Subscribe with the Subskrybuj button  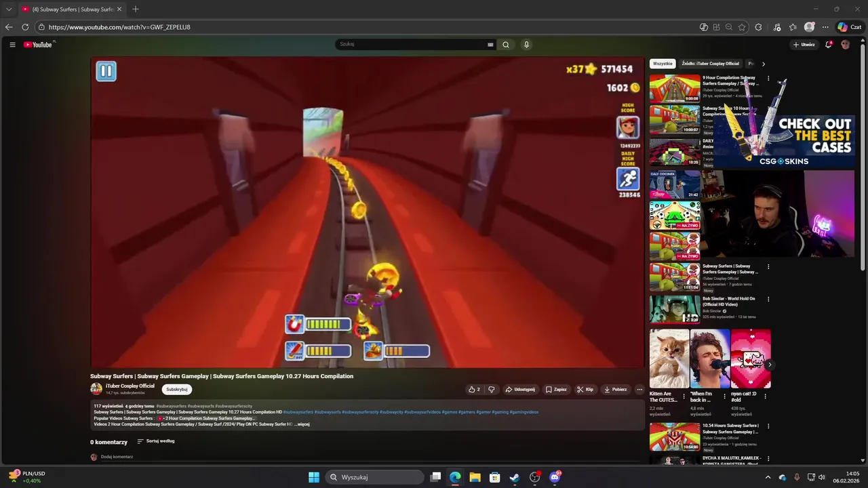pyautogui.click(x=177, y=390)
